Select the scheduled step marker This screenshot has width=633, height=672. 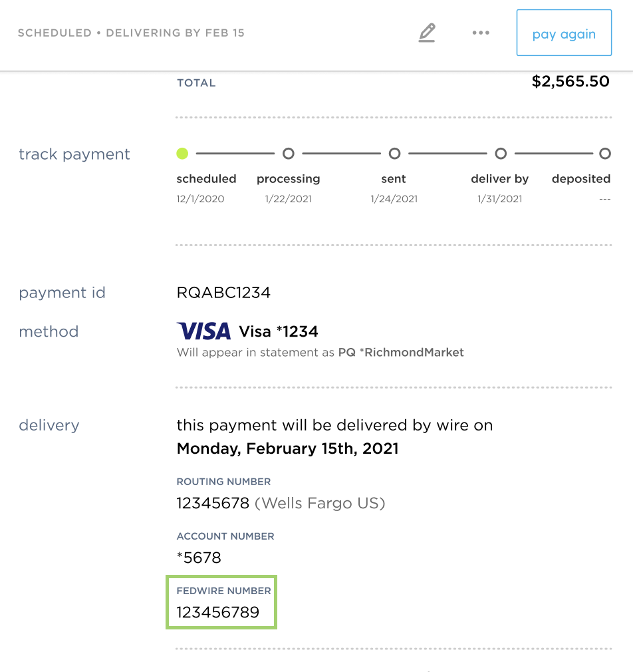point(183,154)
